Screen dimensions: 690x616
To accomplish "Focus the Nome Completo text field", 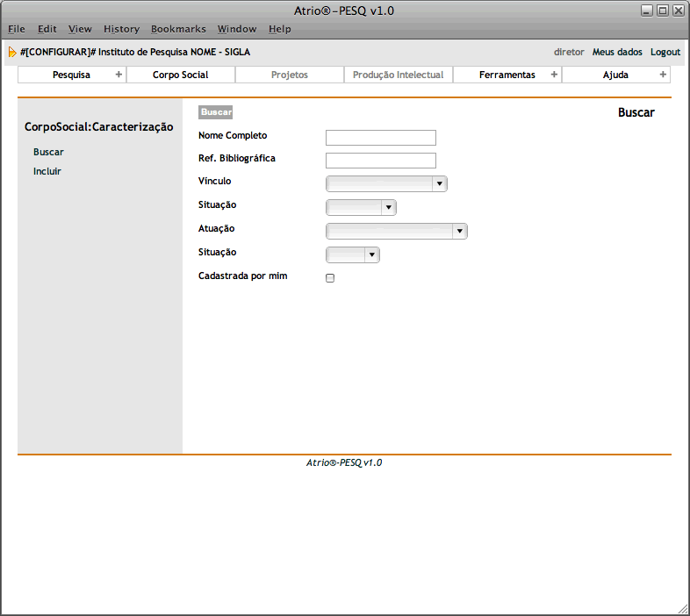I will coord(380,138).
